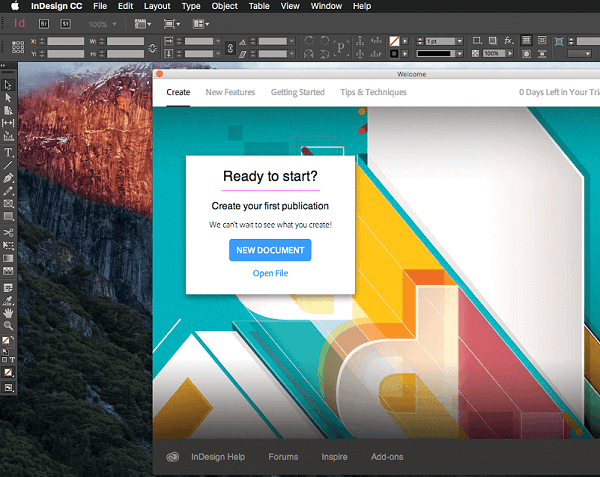600x477 pixels.
Task: Click the Open File link
Action: 271,273
